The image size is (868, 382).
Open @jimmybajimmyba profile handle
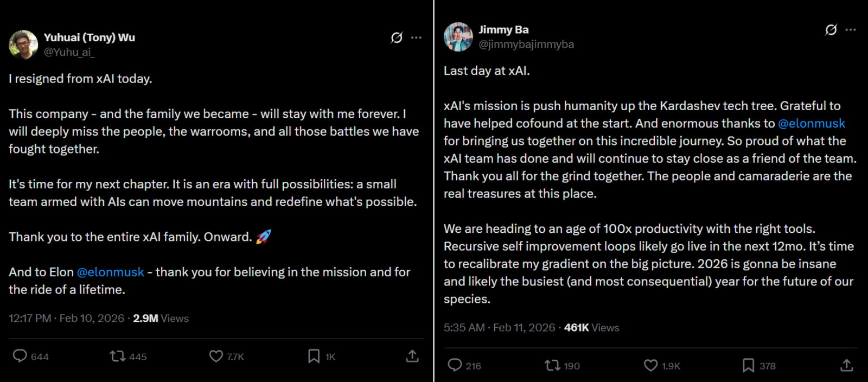pos(526,44)
